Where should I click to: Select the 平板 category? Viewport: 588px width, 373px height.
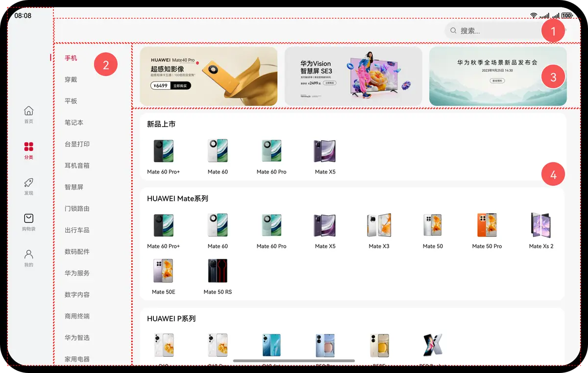tap(71, 101)
